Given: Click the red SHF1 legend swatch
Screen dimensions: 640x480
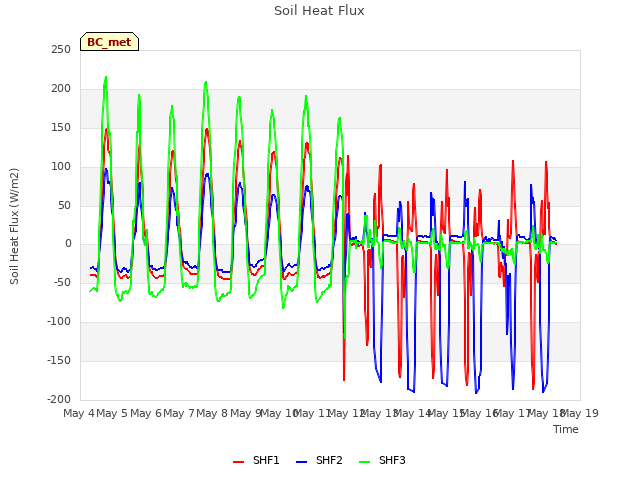Looking at the screenshot, I should tap(238, 462).
